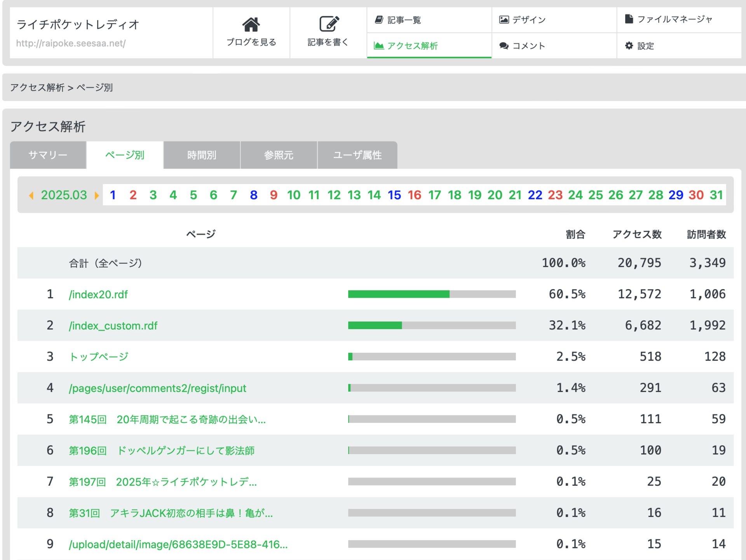Open the 設定 menu item
The height and width of the screenshot is (560, 746).
click(679, 46)
